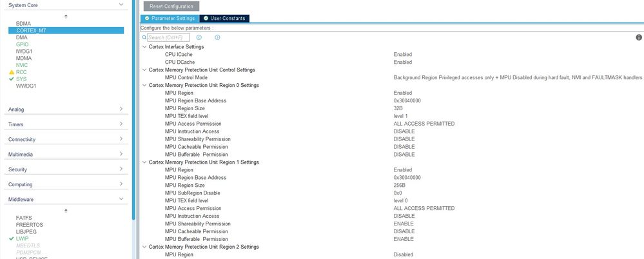
Task: Expand the Analog category
Action: pos(121,109)
